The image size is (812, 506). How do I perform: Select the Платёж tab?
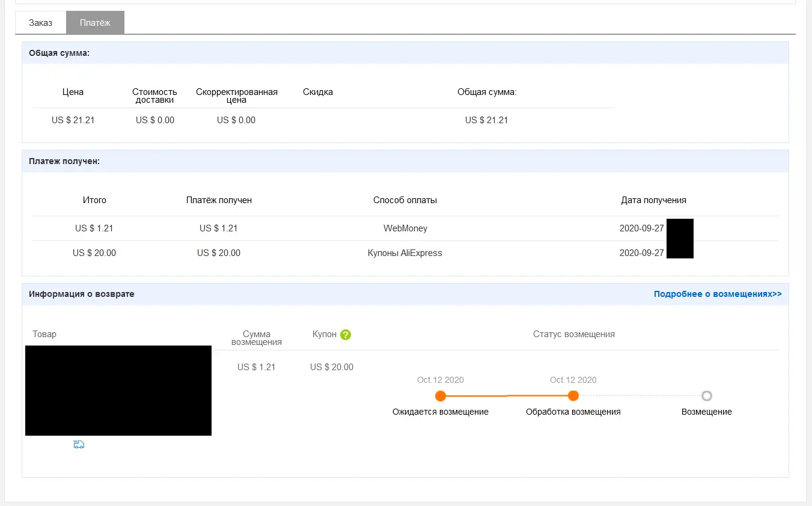coord(96,23)
